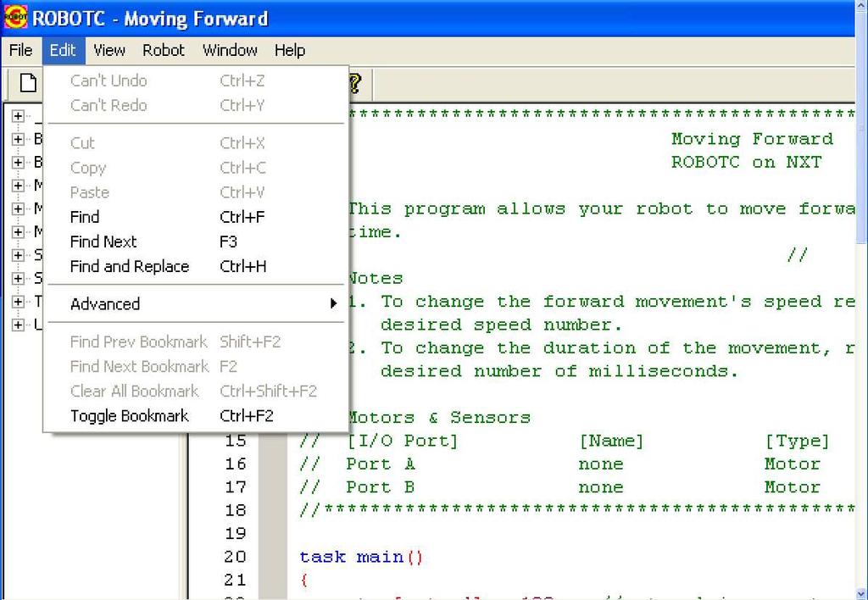Click Find Prev Bookmark entry
Image resolution: width=868 pixels, height=600 pixels.
pos(196,342)
